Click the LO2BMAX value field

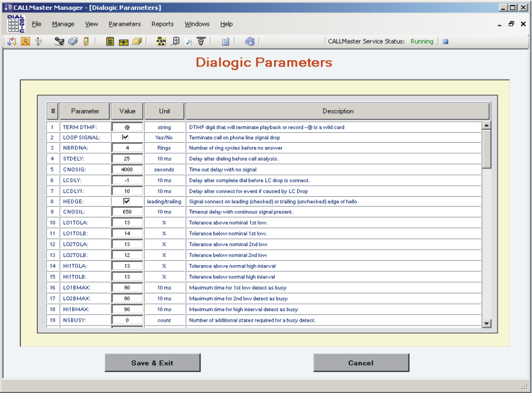coord(127,299)
